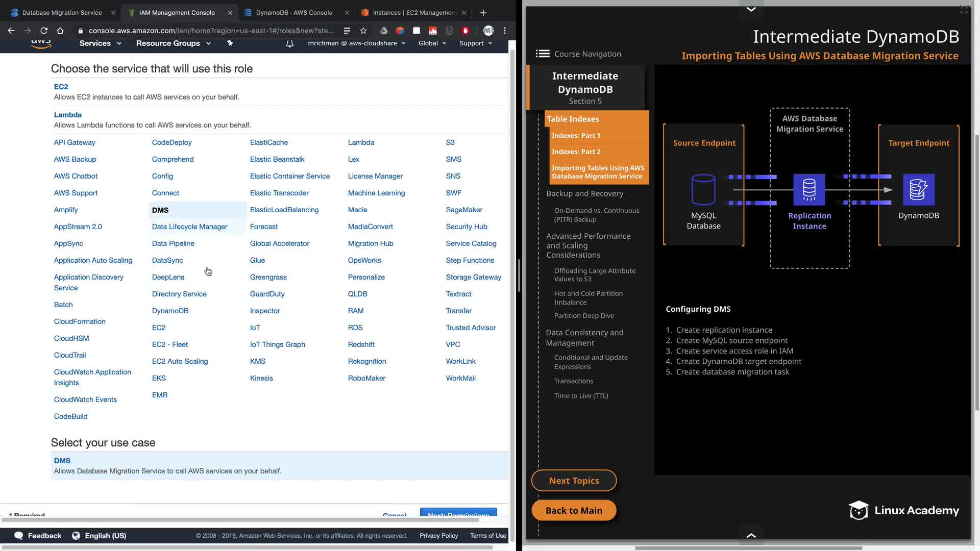
Task: Open the Global region dropdown
Action: (432, 43)
